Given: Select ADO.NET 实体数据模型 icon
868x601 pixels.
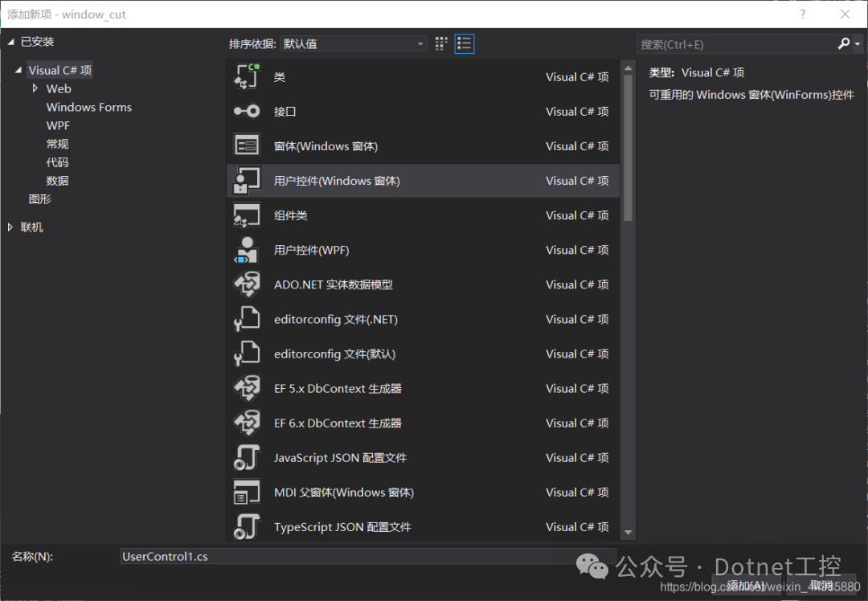Looking at the screenshot, I should tap(247, 284).
